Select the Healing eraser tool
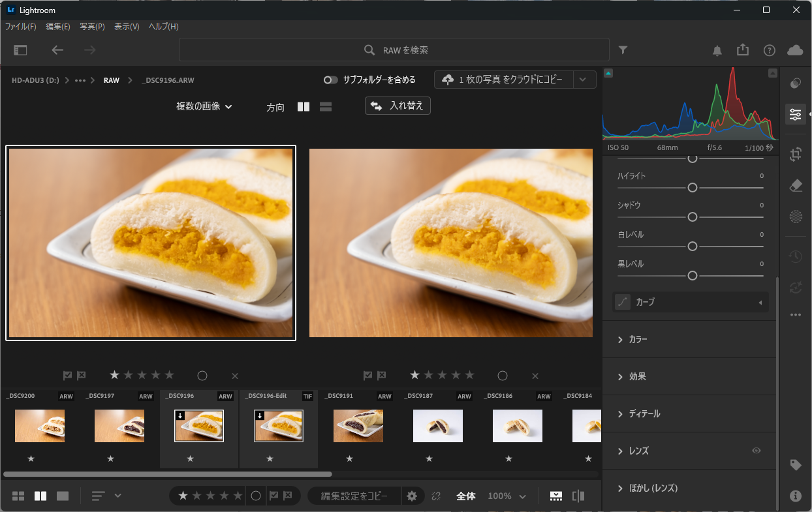This screenshot has height=512, width=812. pos(795,186)
